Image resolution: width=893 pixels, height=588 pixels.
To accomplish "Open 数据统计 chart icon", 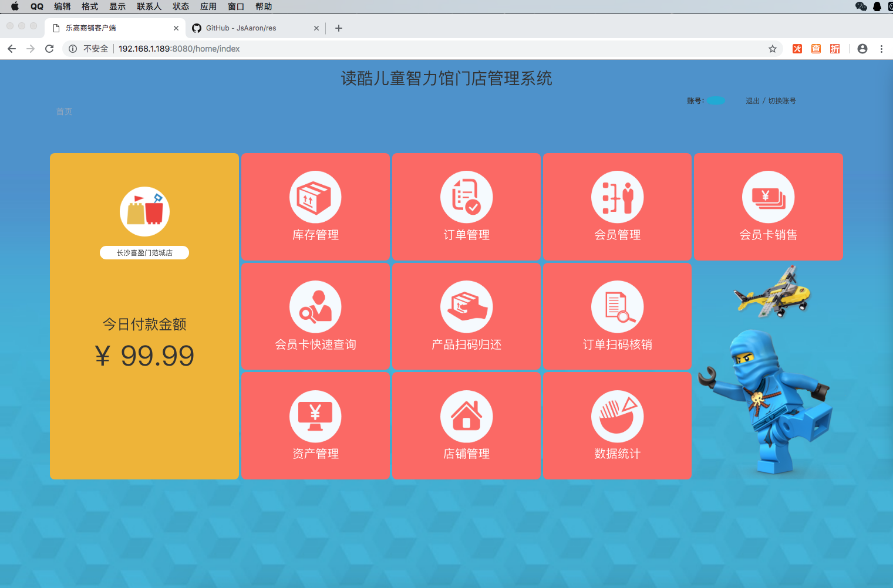I will point(617,417).
